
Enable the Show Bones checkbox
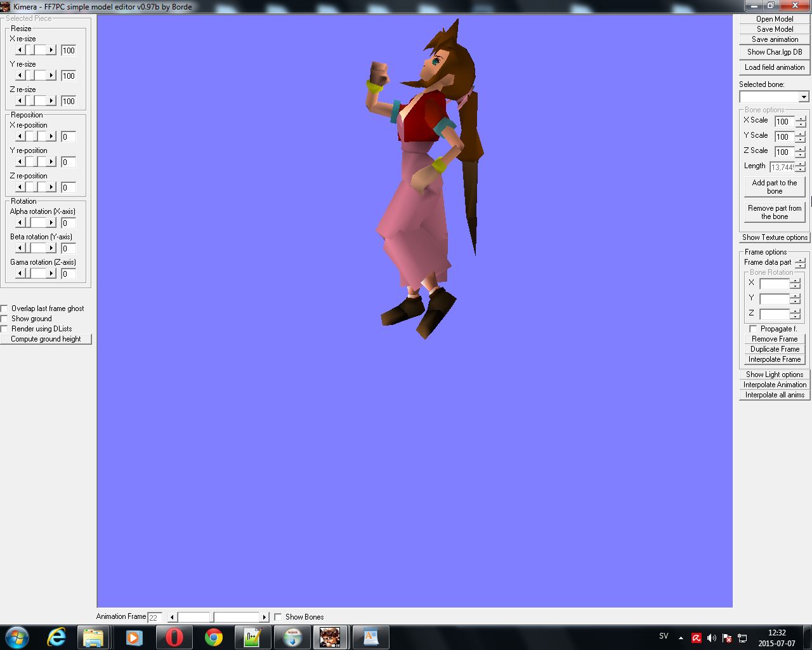pos(278,617)
